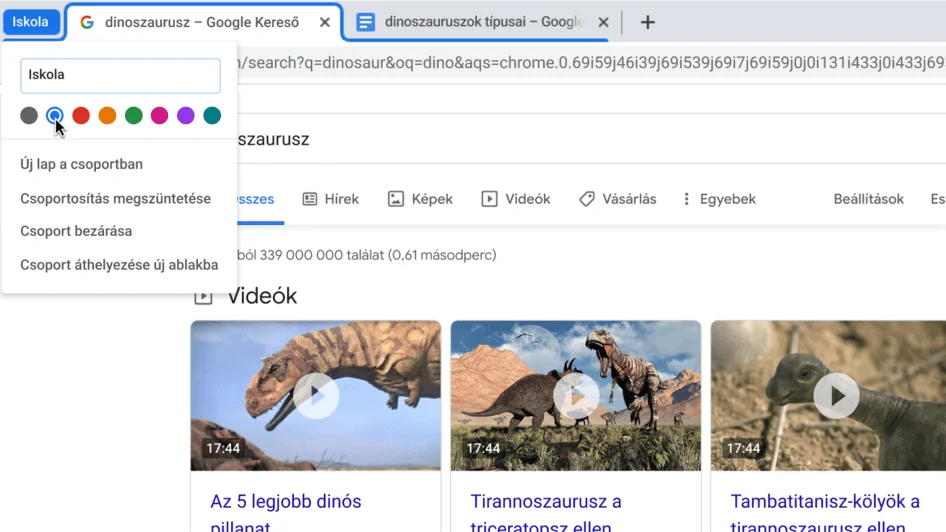
Task: Expand the Egyebek more options menu
Action: click(x=718, y=199)
